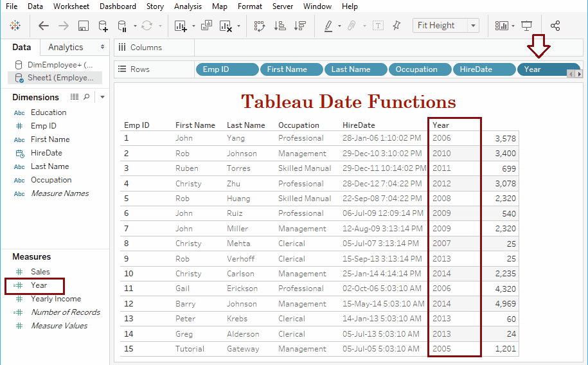Click the Tableau start page logo icon
This screenshot has height=365, width=588.
click(x=15, y=26)
